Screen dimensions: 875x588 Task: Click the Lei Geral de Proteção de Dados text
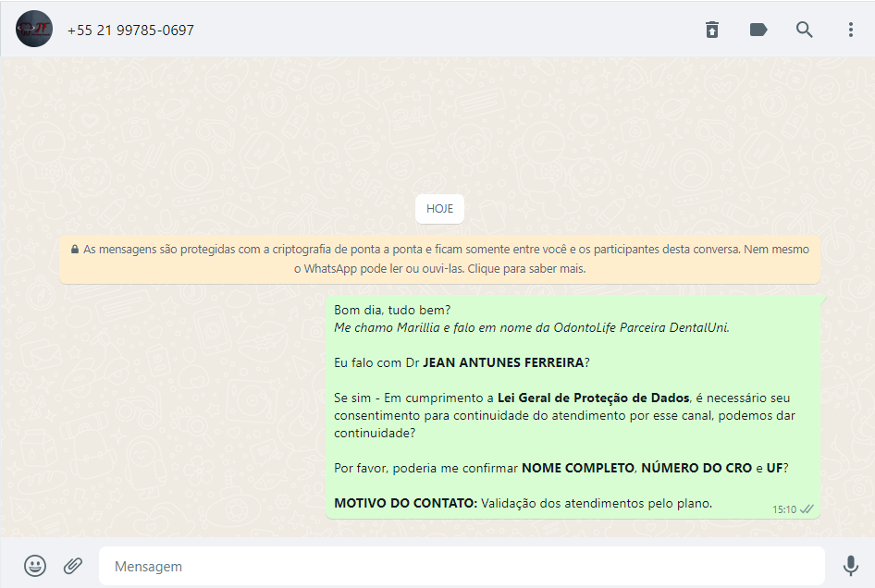[x=594, y=398]
